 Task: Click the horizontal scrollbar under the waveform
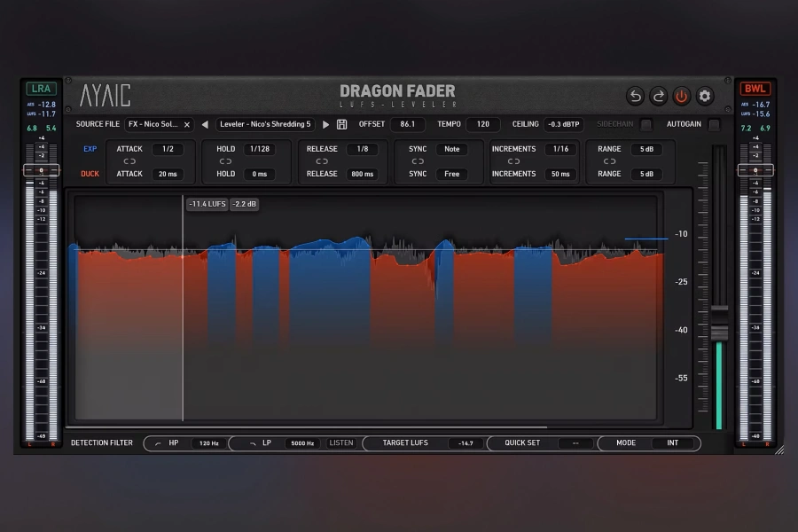(307, 427)
